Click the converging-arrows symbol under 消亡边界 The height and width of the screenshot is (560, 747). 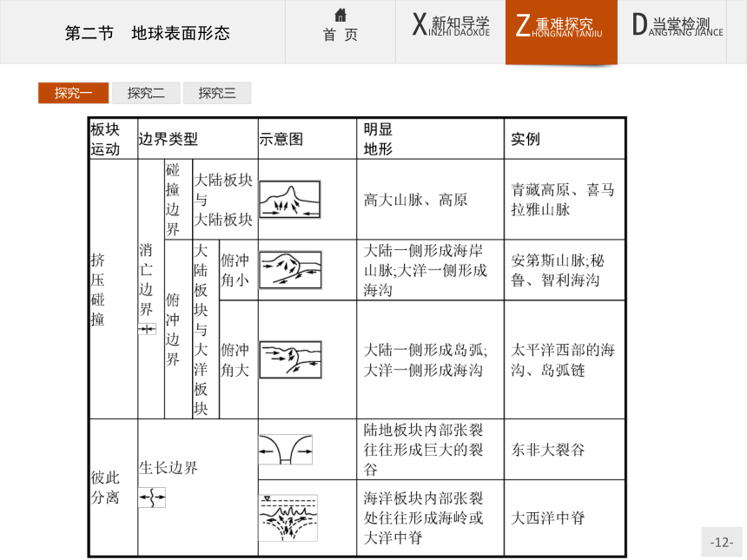[147, 328]
